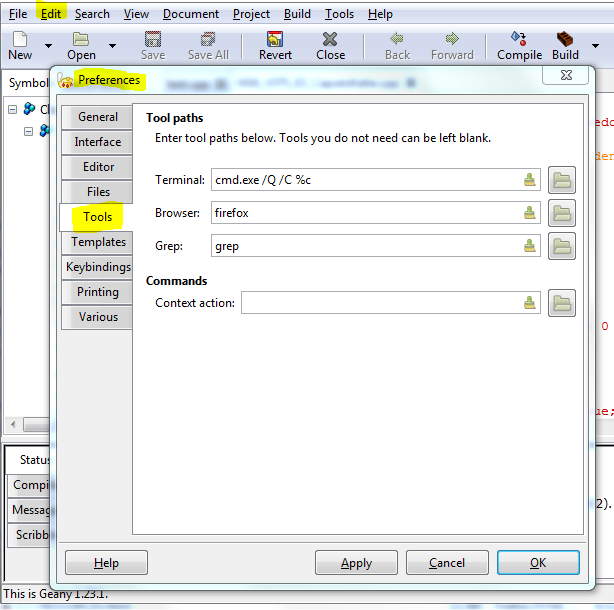Browse for Context action folder icon

click(562, 303)
